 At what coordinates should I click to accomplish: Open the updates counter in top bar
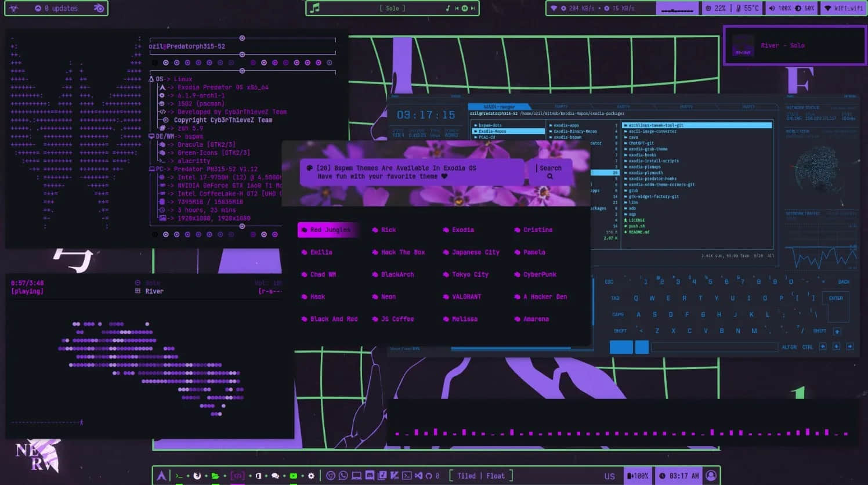(x=56, y=8)
